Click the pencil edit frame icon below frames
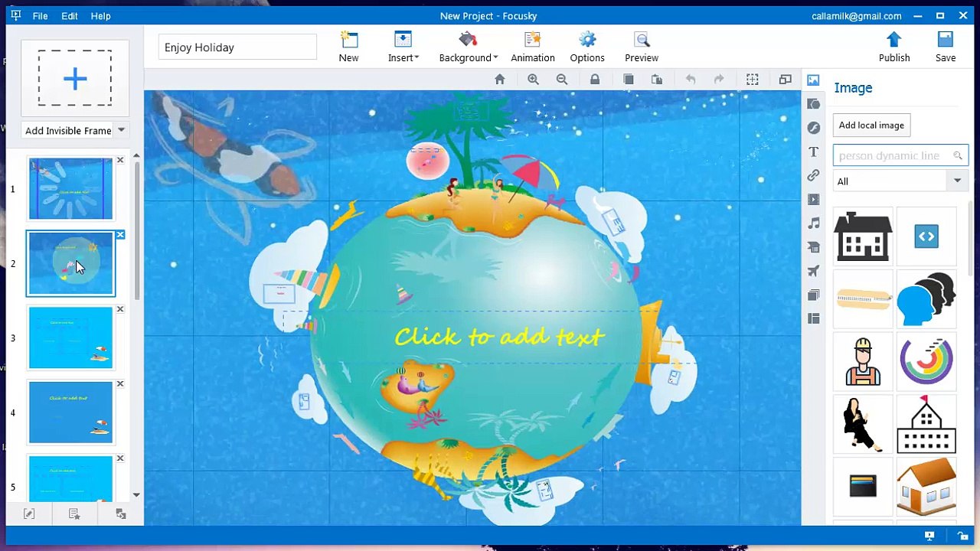 coord(29,514)
